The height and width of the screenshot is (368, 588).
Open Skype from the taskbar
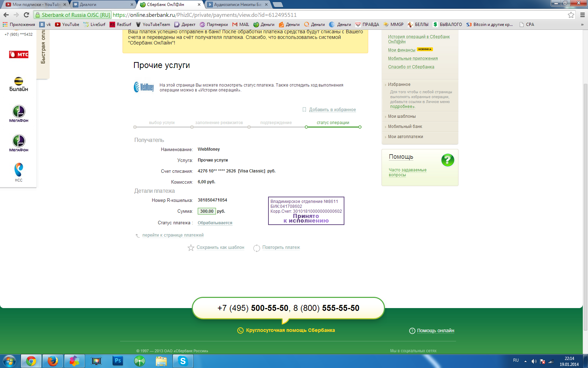[183, 361]
